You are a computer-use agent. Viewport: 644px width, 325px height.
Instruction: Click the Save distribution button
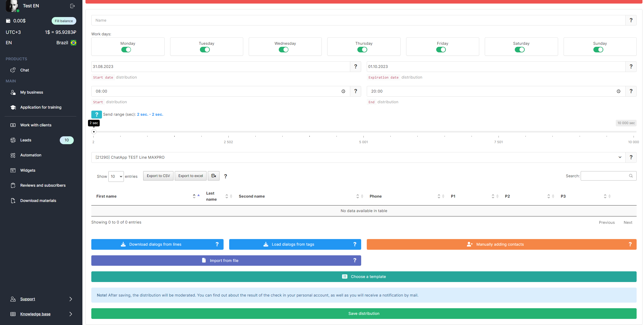pyautogui.click(x=364, y=314)
